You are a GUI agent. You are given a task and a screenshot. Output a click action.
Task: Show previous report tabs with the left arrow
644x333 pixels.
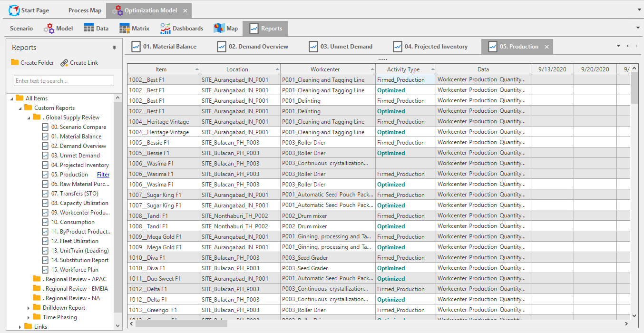[628, 46]
